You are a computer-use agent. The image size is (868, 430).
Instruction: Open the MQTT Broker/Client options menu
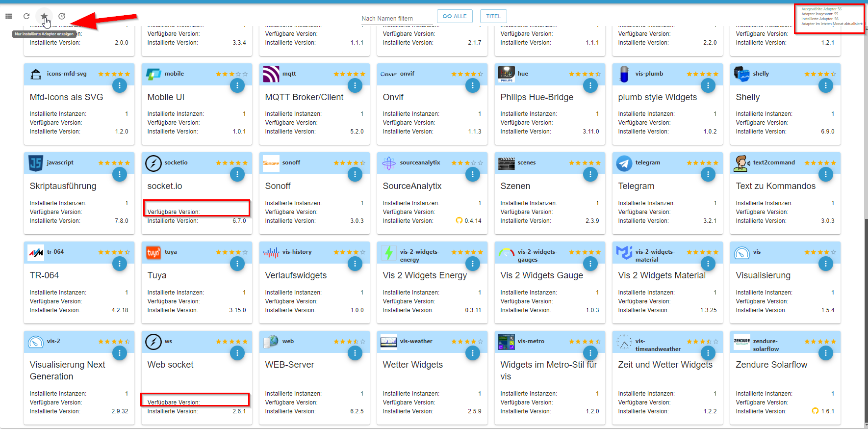(x=355, y=85)
